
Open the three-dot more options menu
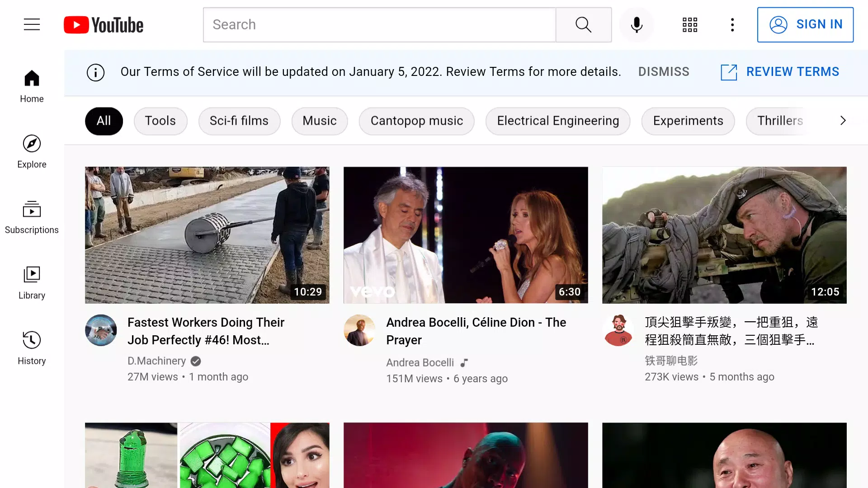[732, 24]
